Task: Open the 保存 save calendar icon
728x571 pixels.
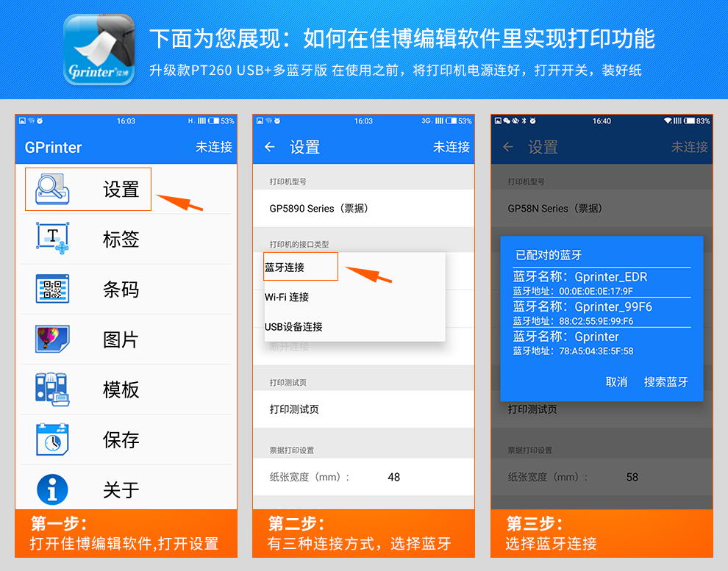Action: tap(52, 439)
